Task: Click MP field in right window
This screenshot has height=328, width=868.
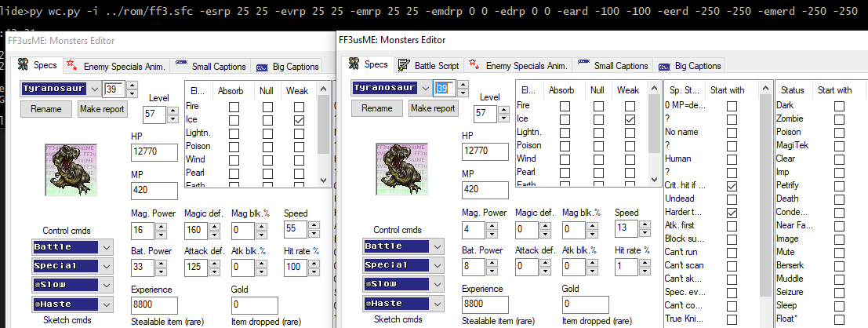Action: coord(485,189)
